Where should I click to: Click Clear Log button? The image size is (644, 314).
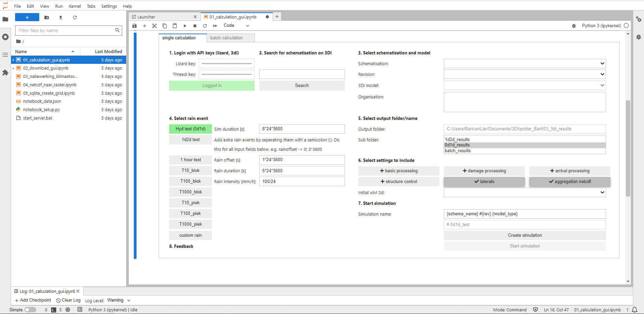point(68,300)
